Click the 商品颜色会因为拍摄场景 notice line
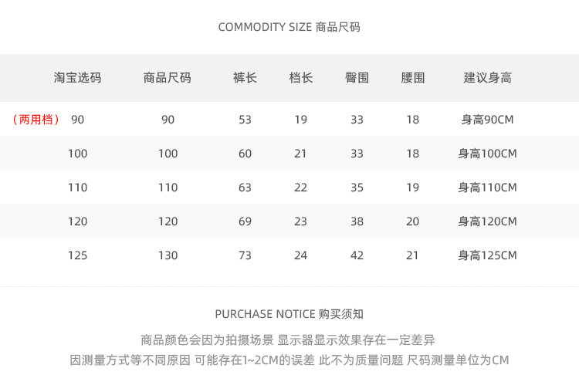The width and height of the screenshot is (579, 392). tap(288, 340)
